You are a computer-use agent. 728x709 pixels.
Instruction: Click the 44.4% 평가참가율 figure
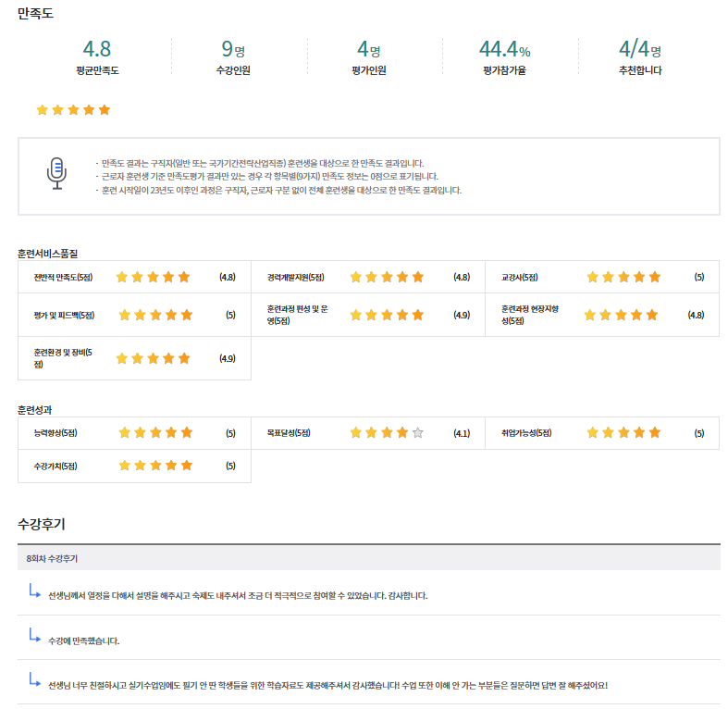point(504,49)
